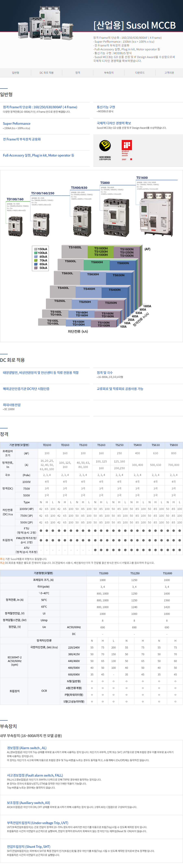
Task: Click the 정격임펄스전압 (kV) row label
Action: point(14,620)
